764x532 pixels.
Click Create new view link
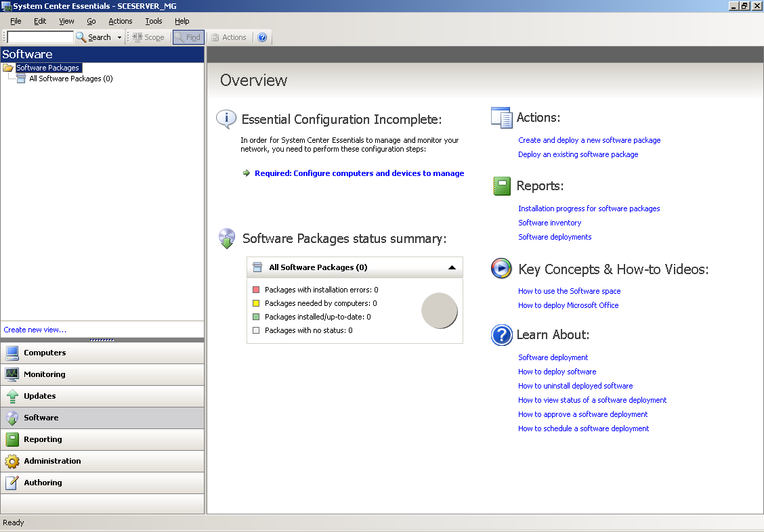coord(35,330)
